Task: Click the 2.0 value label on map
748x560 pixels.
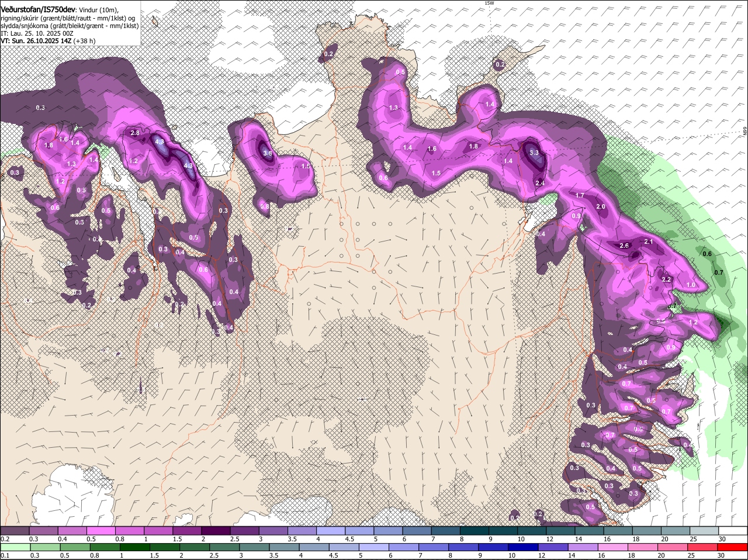Action: (x=601, y=207)
